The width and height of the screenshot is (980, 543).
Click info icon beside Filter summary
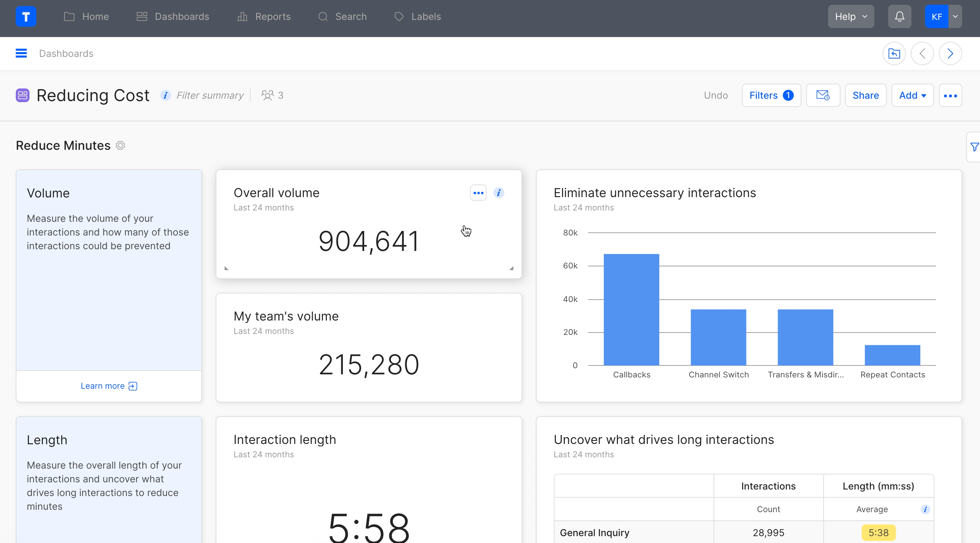(165, 95)
